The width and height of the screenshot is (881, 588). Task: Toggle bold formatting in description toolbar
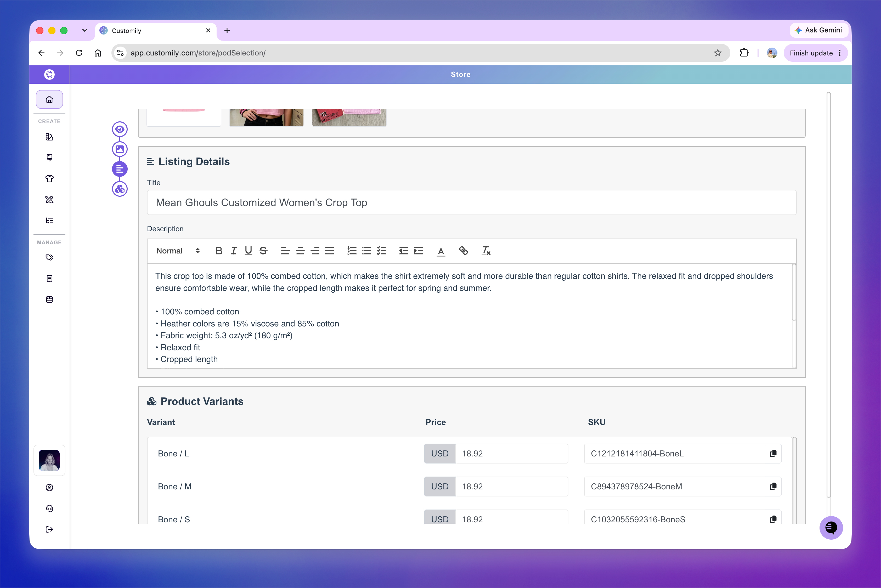click(x=219, y=251)
